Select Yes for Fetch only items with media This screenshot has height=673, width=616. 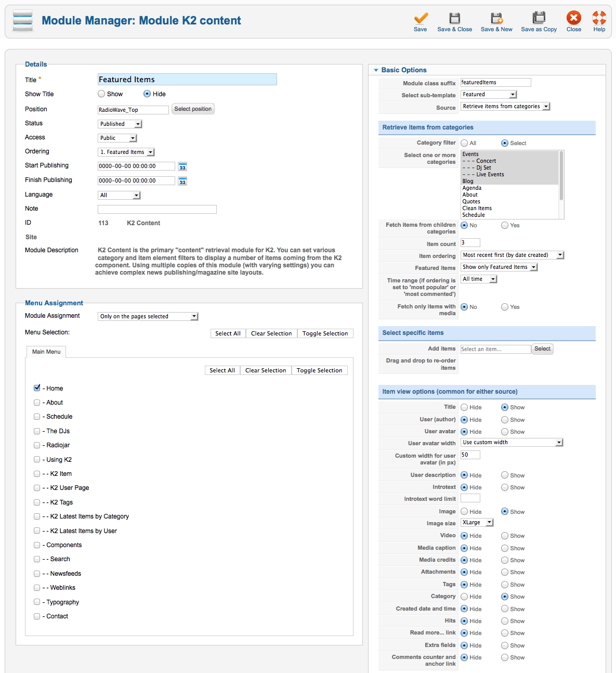pos(505,307)
